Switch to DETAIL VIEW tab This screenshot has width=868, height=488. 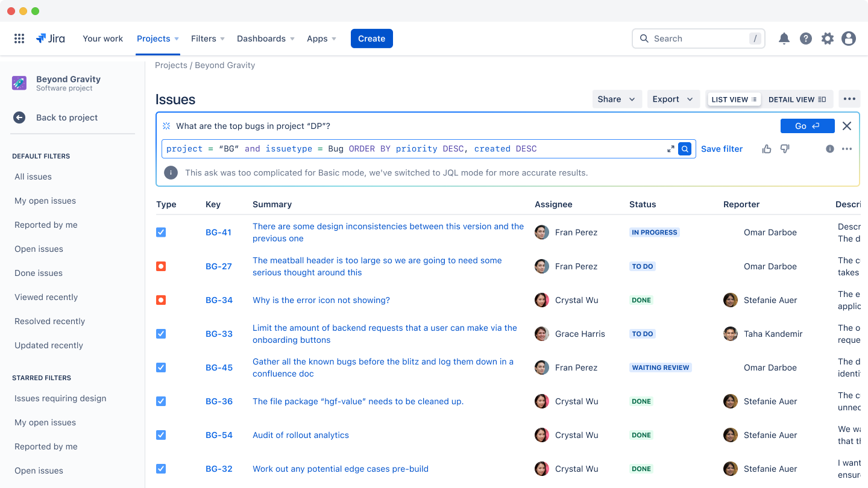tap(797, 99)
